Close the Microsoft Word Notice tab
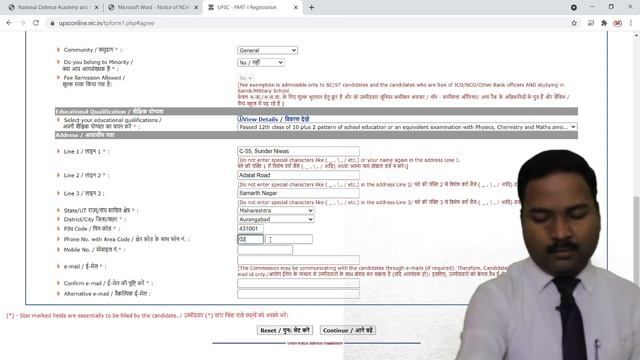 (x=196, y=7)
